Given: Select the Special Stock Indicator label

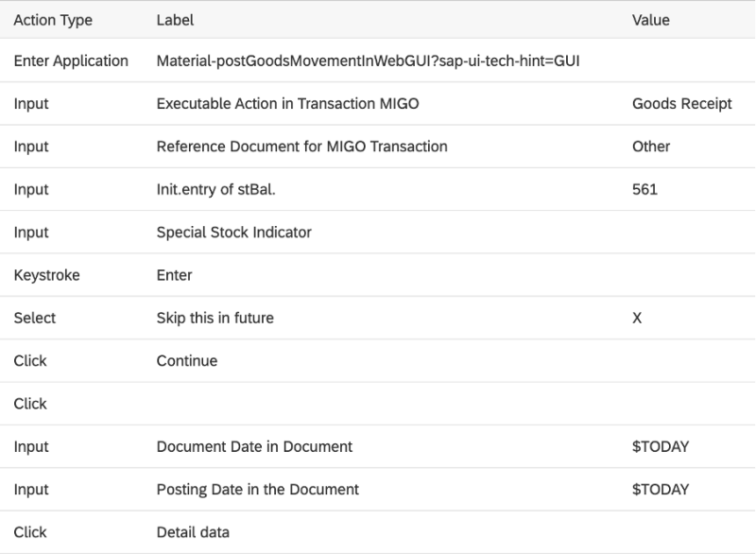Looking at the screenshot, I should coord(233,232).
